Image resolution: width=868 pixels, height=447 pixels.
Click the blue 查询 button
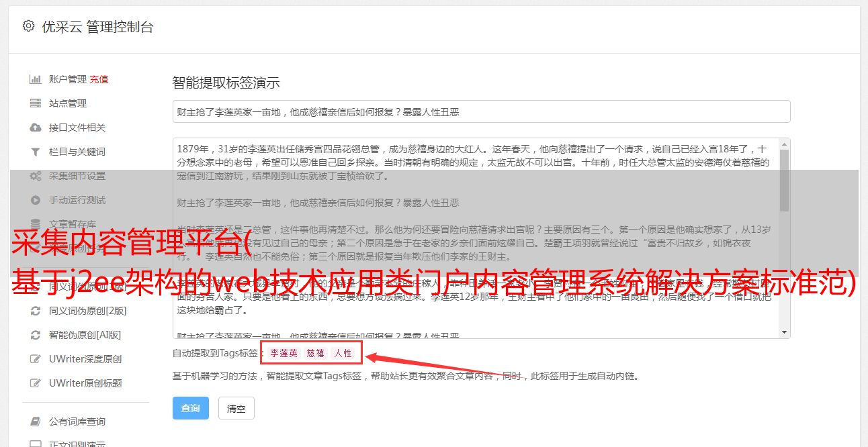point(191,408)
